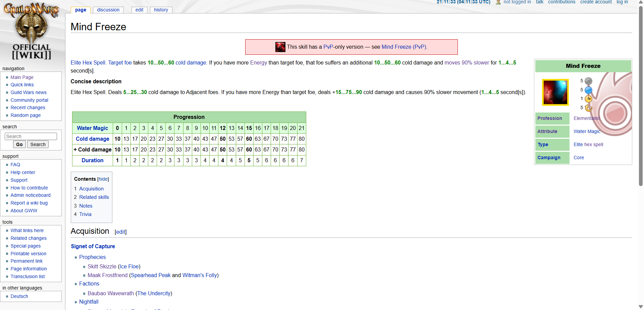Image resolution: width=644 pixels, height=310 pixels.
Task: Click create account link
Action: 596,2
